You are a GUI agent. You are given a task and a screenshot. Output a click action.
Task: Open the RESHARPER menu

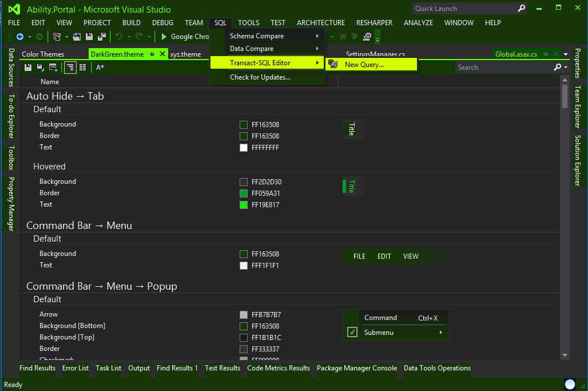[x=374, y=22]
